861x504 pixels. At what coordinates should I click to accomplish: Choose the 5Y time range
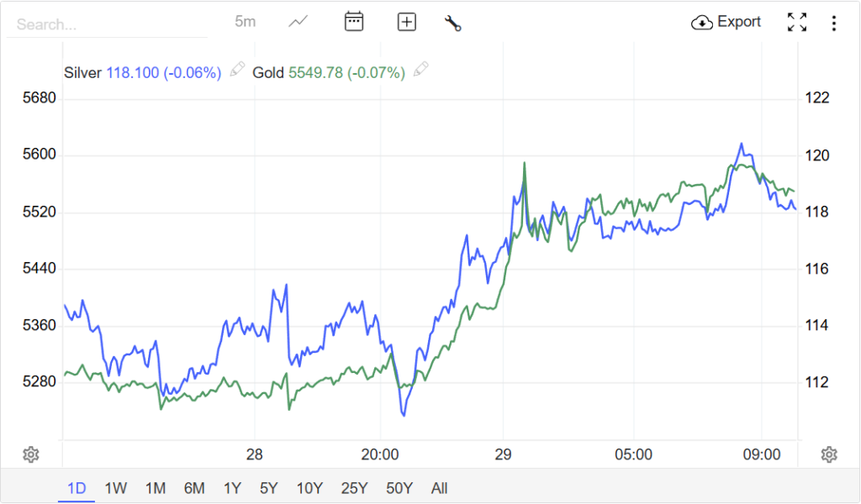269,488
